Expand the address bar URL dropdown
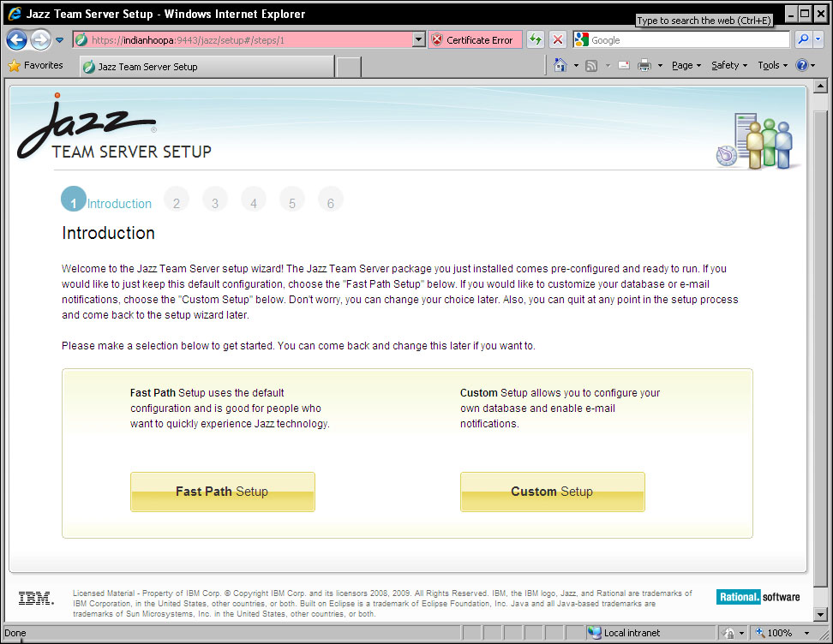This screenshot has width=833, height=644. pos(418,40)
